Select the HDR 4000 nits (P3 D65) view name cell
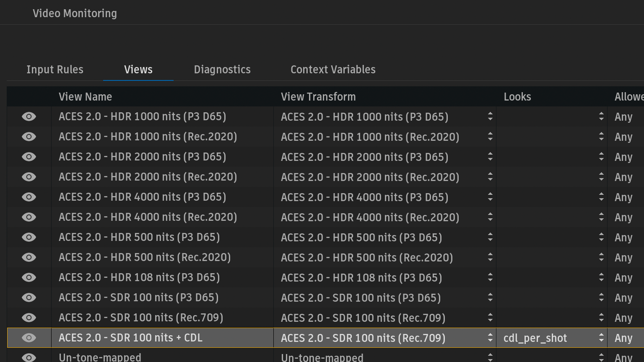Viewport: 644px width, 362px height. 143,197
